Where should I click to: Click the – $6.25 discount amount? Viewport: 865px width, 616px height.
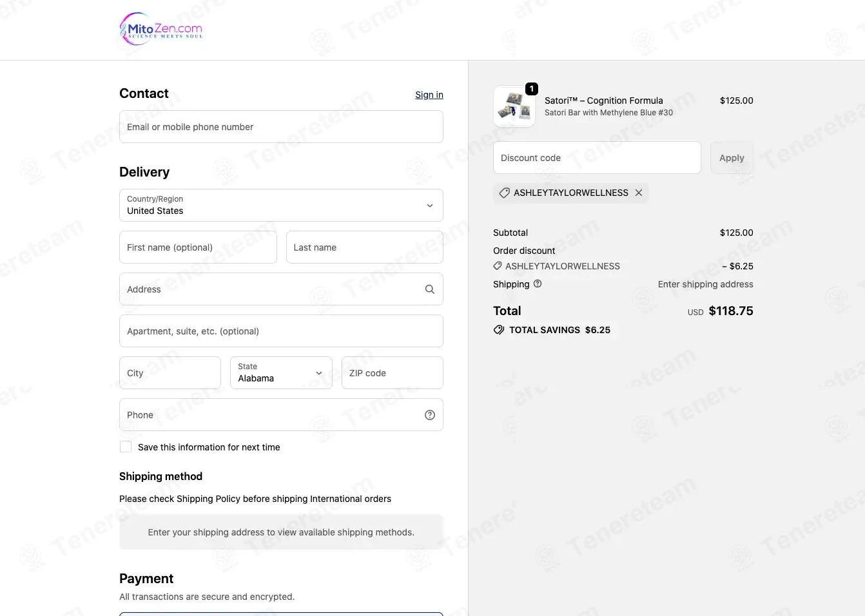point(737,266)
